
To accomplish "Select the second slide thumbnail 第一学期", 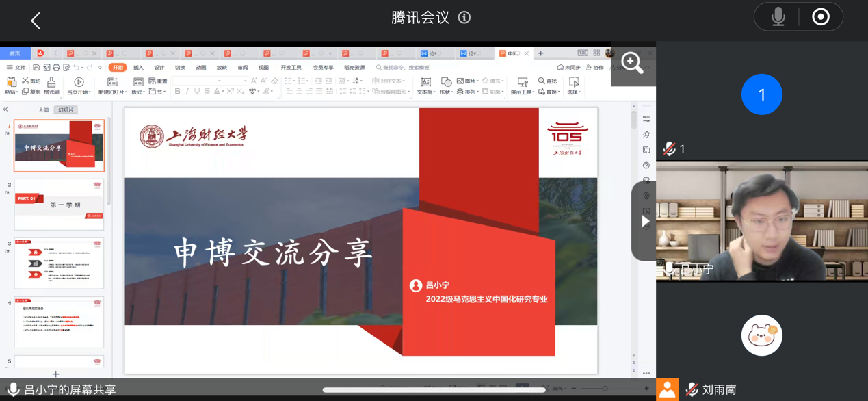I will tap(59, 204).
